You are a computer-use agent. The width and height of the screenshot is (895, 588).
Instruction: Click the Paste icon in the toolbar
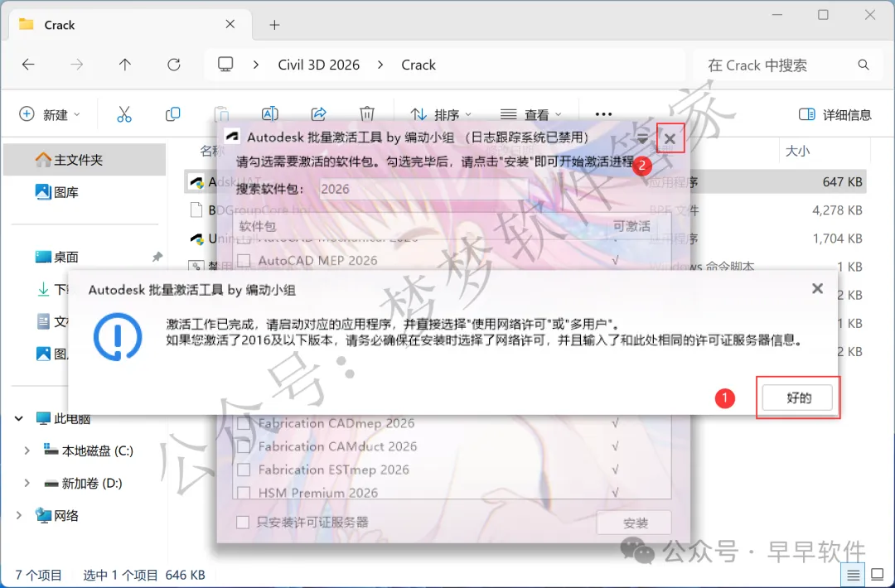tap(221, 114)
